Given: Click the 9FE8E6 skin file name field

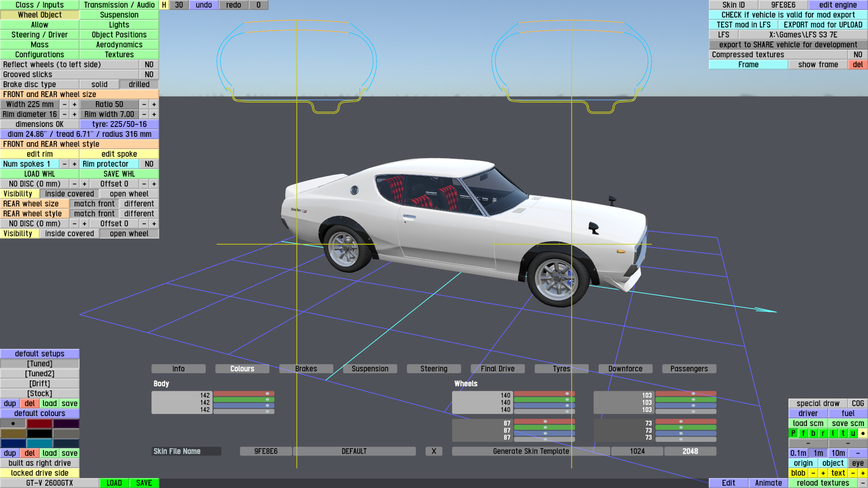Looking at the screenshot, I should (266, 451).
